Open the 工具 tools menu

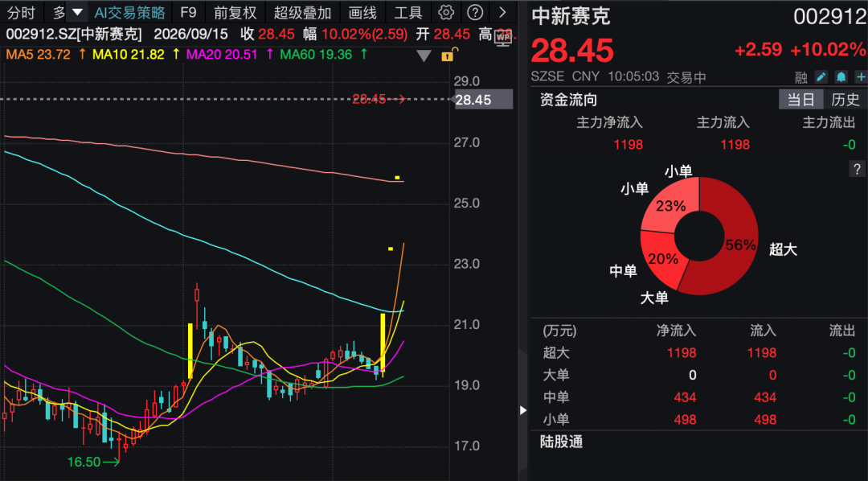coord(408,12)
